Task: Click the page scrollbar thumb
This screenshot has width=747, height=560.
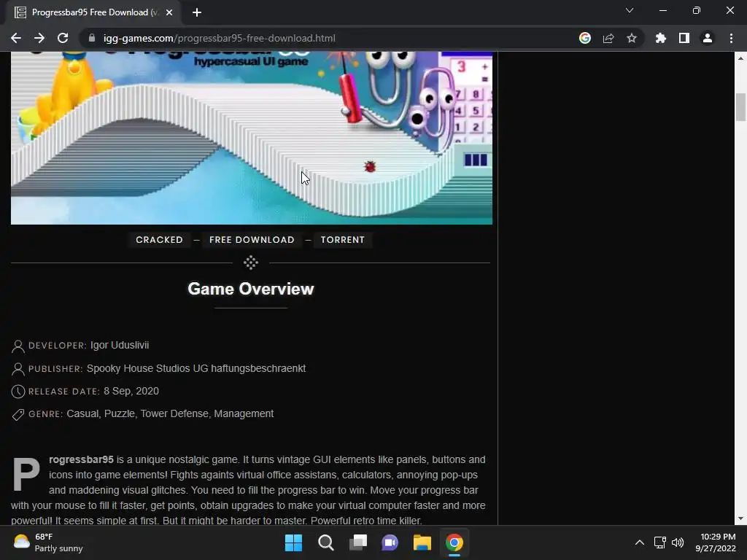Action: (740, 107)
